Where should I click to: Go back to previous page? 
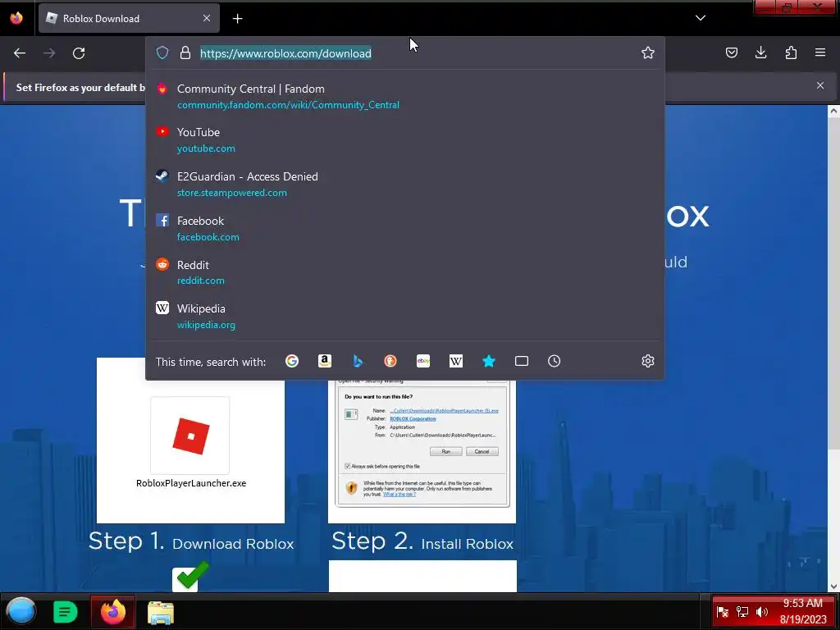[x=20, y=53]
